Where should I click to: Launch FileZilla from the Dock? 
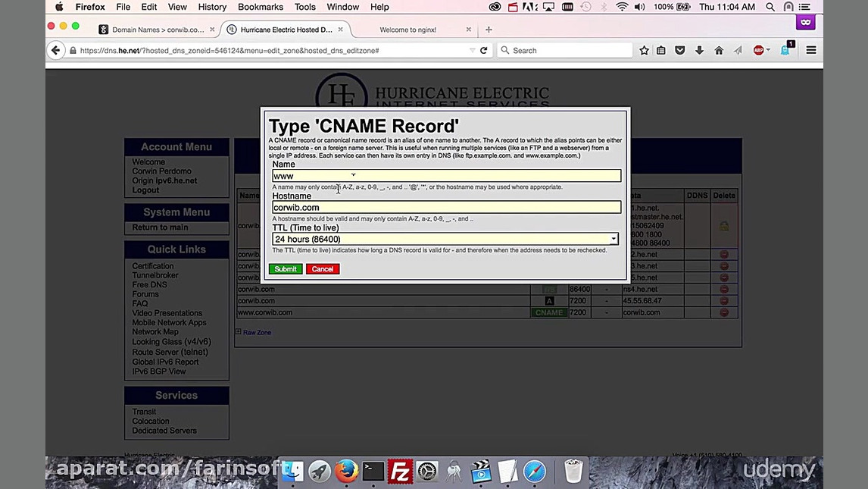[x=400, y=472]
